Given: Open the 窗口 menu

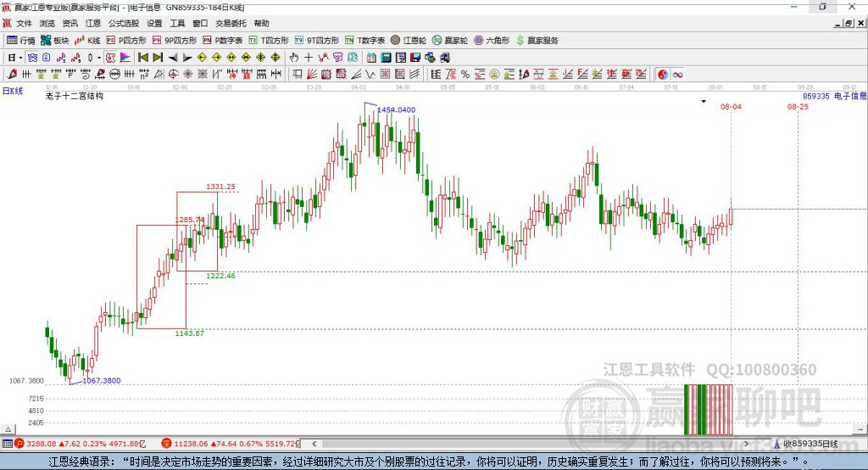Looking at the screenshot, I should pos(200,23).
